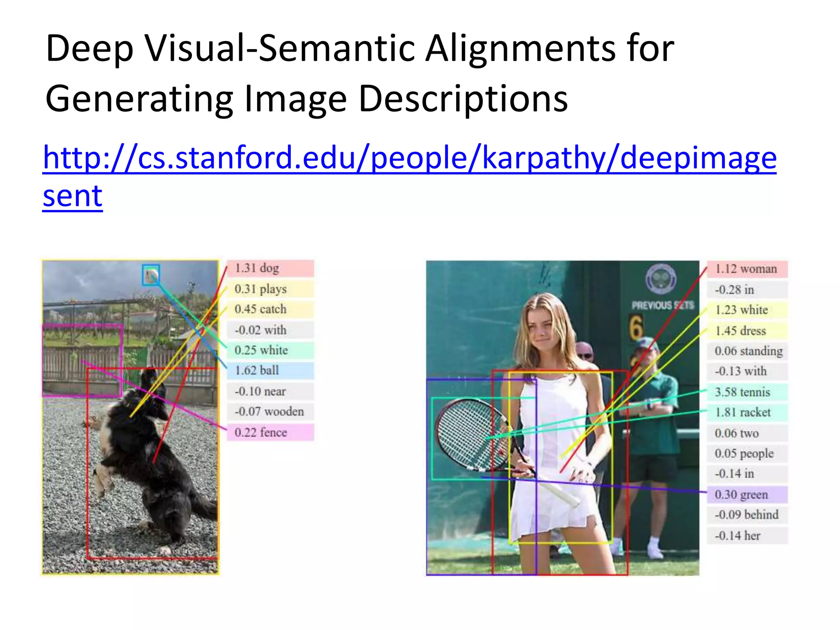Click the '-0.02 with' label
The height and width of the screenshot is (630, 840).
(271, 330)
